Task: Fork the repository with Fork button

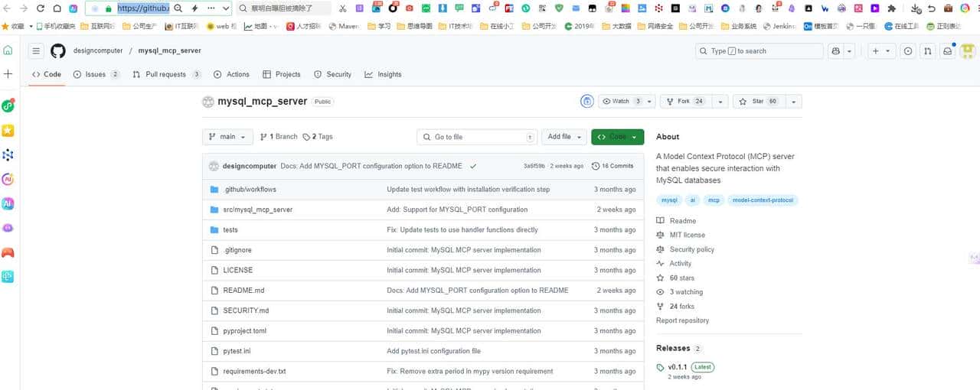Action: (x=684, y=101)
